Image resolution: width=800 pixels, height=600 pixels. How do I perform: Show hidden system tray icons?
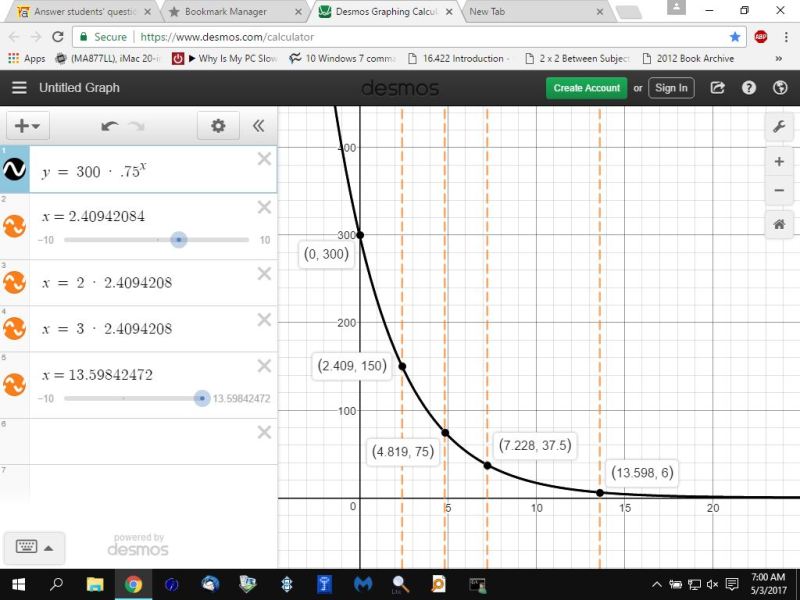tap(657, 585)
